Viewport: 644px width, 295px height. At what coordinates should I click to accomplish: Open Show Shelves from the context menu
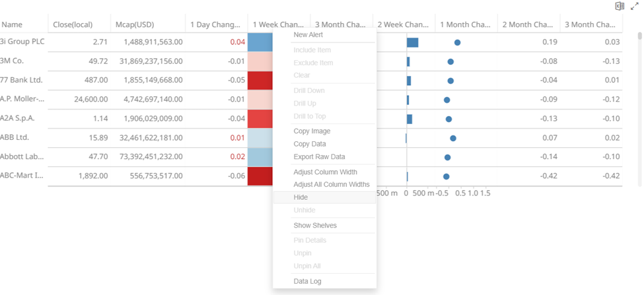(x=315, y=226)
